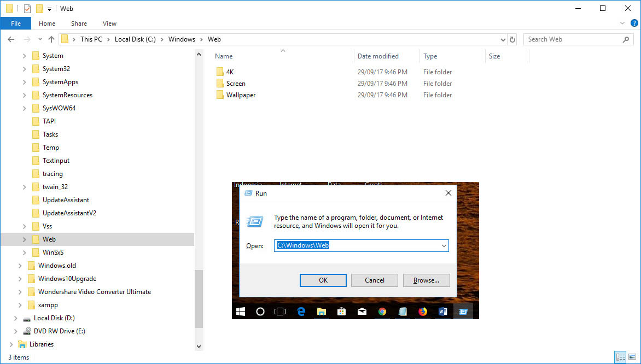Click the refresh icon beside the address bar
Viewport: 641px width, 364px height.
coord(512,39)
